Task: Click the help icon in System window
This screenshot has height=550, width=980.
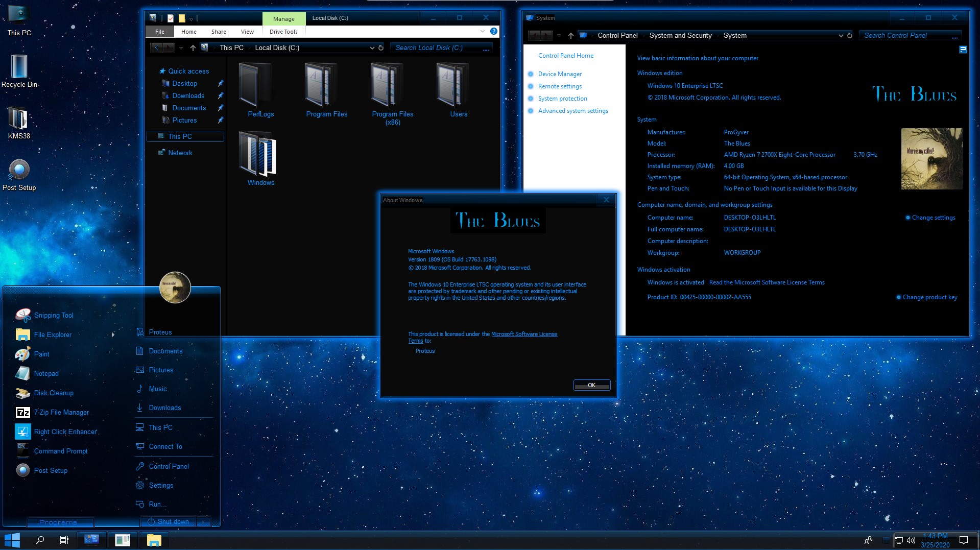Action: coord(963,50)
